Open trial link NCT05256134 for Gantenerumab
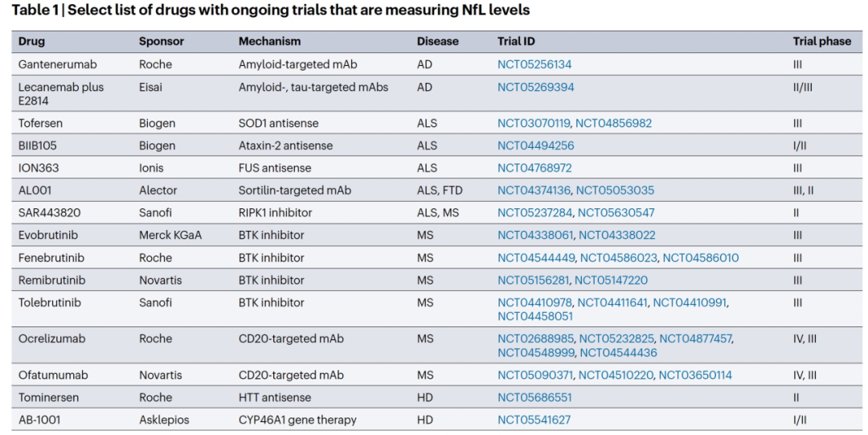Viewport: 868px width, 435px height. point(534,64)
